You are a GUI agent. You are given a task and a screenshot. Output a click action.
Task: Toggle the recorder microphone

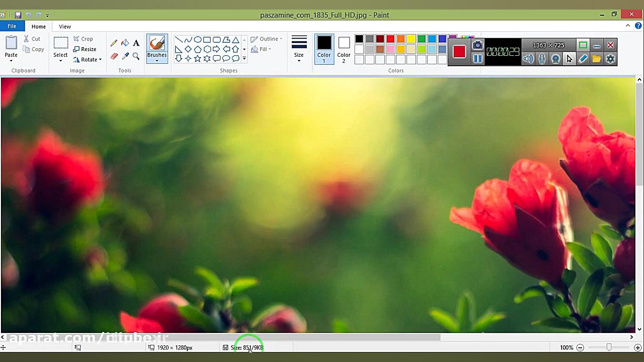click(542, 59)
